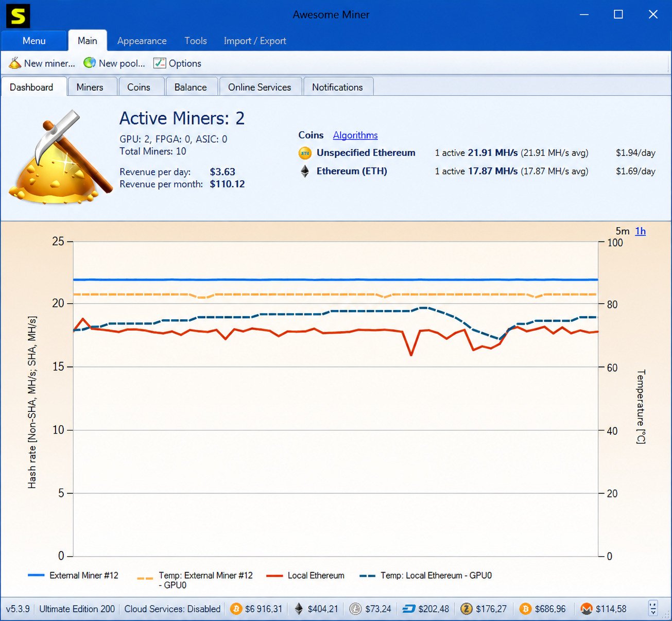Viewport: 672px width, 621px height.
Task: Click the Unspecified Ethereum coin icon
Action: (x=305, y=153)
